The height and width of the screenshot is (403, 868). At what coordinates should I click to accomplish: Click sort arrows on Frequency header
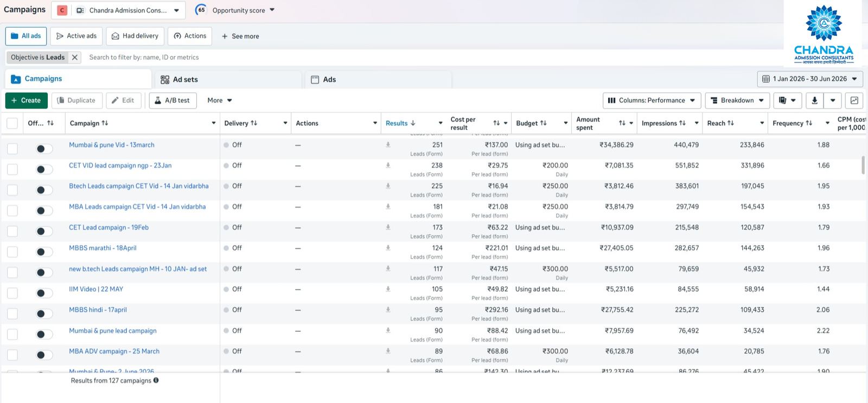tap(809, 123)
